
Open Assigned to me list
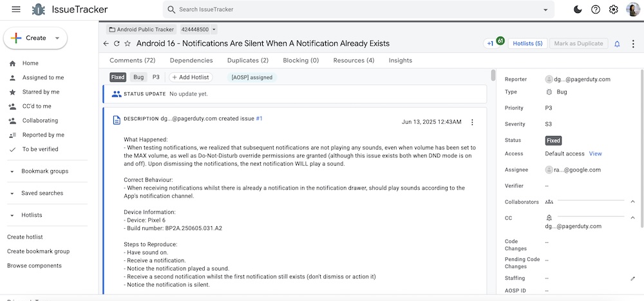coord(43,78)
